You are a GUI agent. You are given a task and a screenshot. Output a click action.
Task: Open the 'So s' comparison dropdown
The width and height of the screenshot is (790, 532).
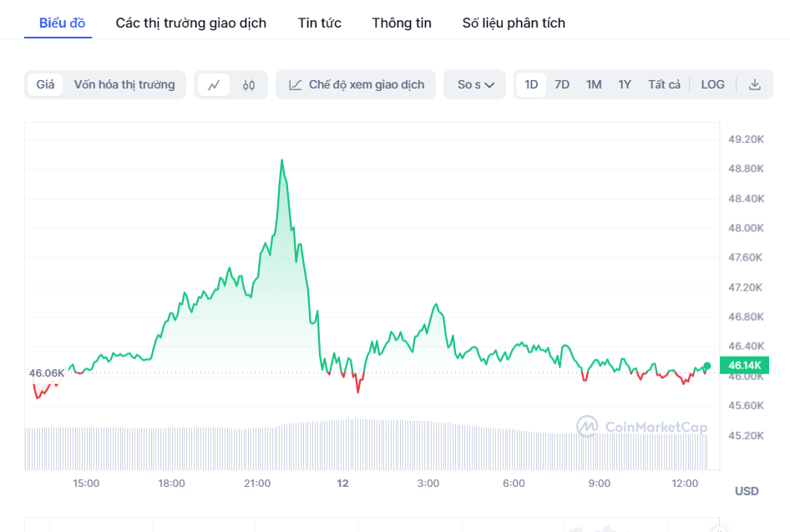pyautogui.click(x=474, y=84)
